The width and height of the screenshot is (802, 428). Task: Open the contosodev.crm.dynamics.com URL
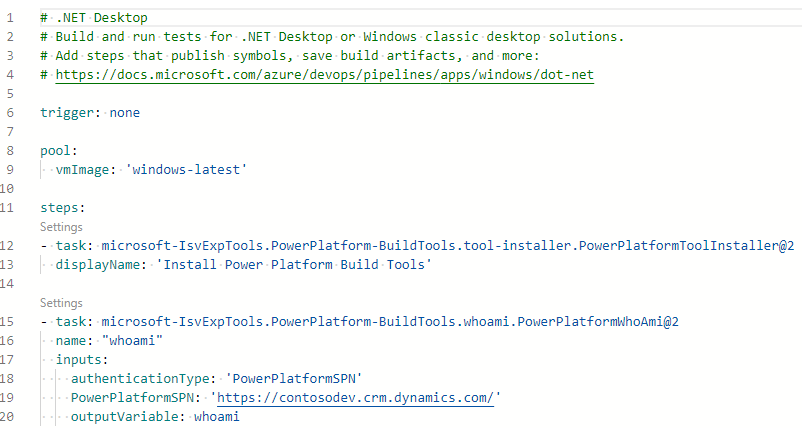pos(355,397)
